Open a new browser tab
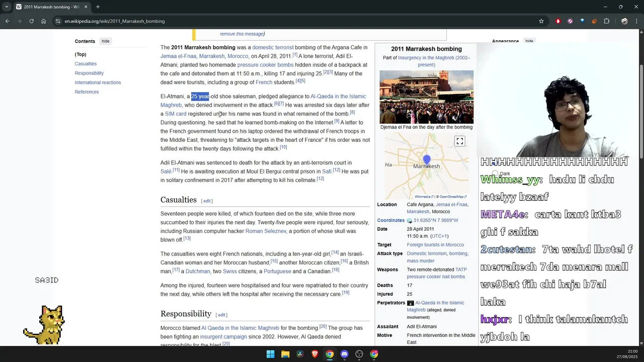Image resolution: width=644 pixels, height=362 pixels. tap(98, 7)
